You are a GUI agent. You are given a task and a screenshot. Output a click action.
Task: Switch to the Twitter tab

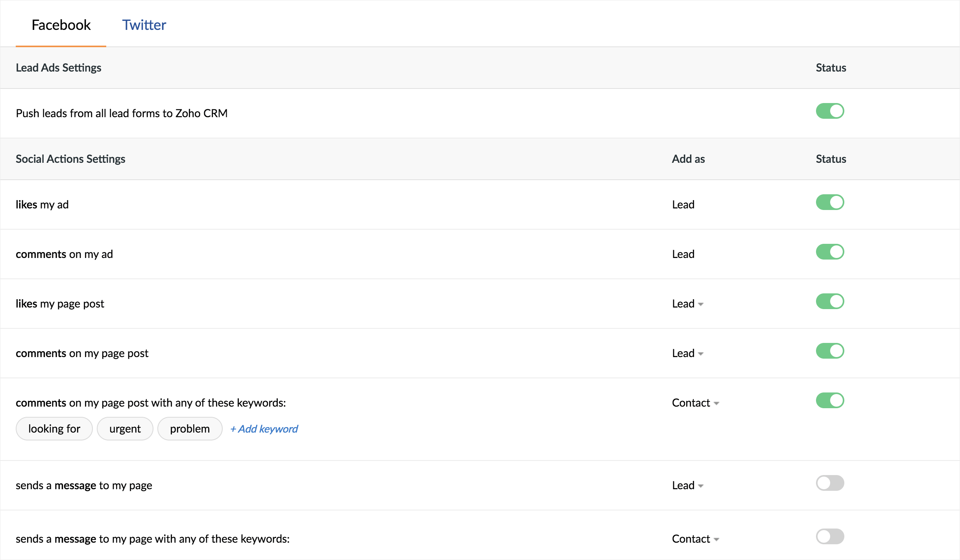coord(144,25)
